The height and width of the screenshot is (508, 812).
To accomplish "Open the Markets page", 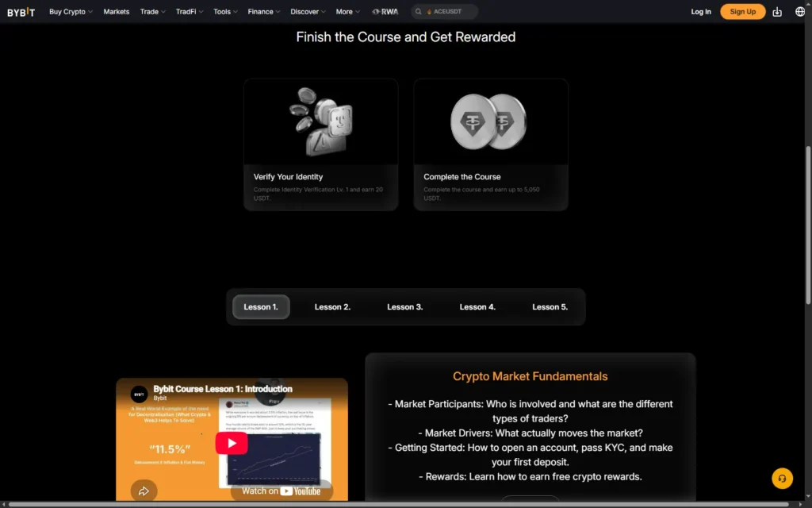I will [117, 11].
